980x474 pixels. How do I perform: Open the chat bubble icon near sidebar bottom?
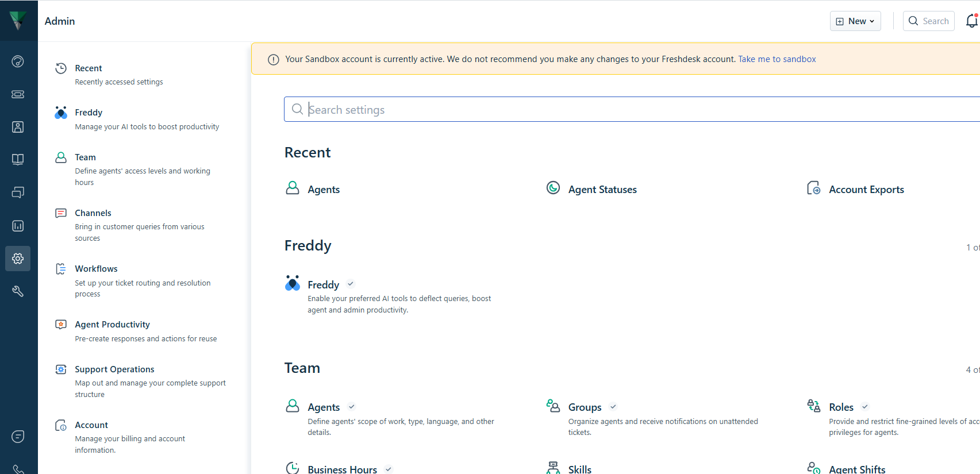[x=18, y=437]
